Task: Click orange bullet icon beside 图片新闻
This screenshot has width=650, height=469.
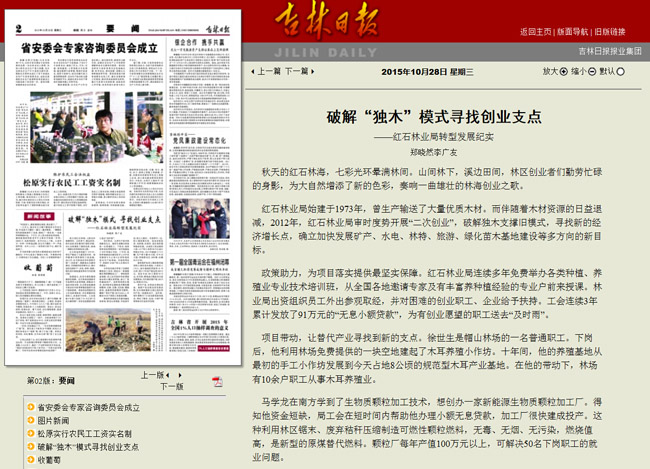Action: point(29,421)
